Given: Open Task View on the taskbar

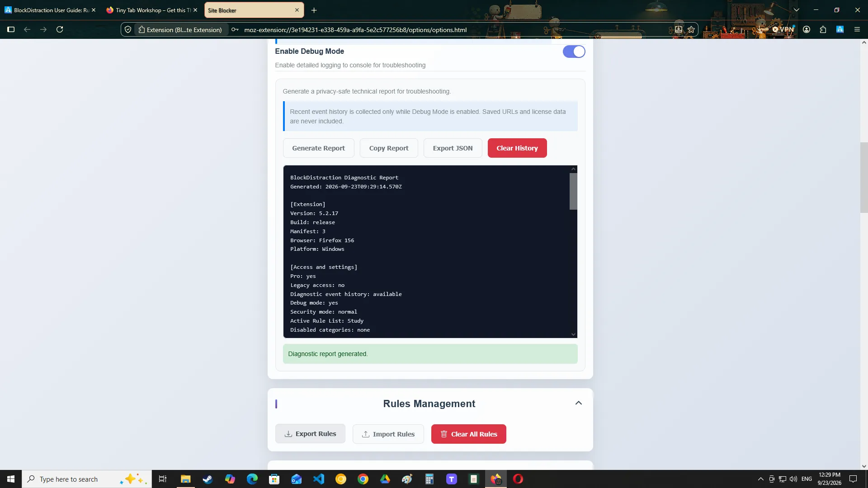Looking at the screenshot, I should 163,479.
